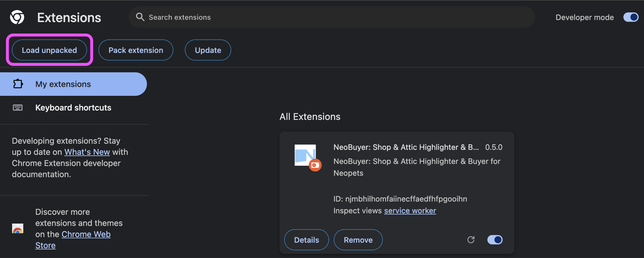Click the Extensions page title

pyautogui.click(x=69, y=17)
